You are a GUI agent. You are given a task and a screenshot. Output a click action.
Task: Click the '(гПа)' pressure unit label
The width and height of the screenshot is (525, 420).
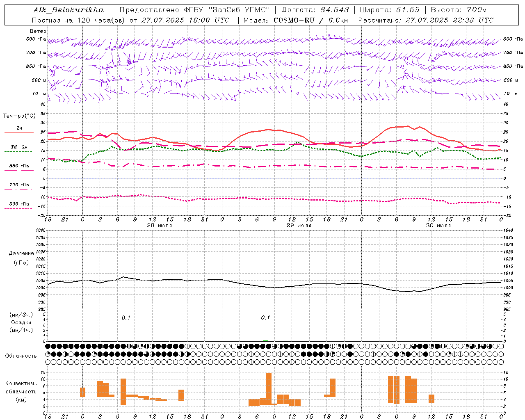click(x=21, y=262)
